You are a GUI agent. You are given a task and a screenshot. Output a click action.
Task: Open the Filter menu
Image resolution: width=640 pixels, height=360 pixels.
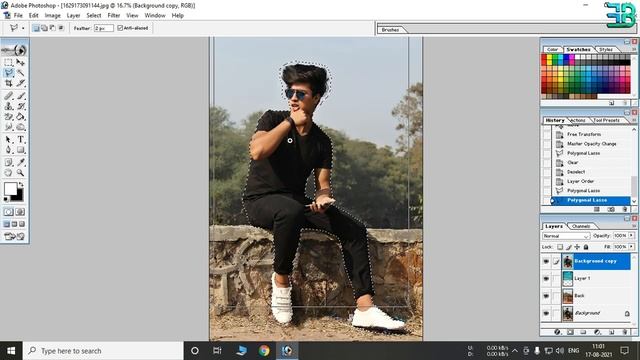pos(114,16)
